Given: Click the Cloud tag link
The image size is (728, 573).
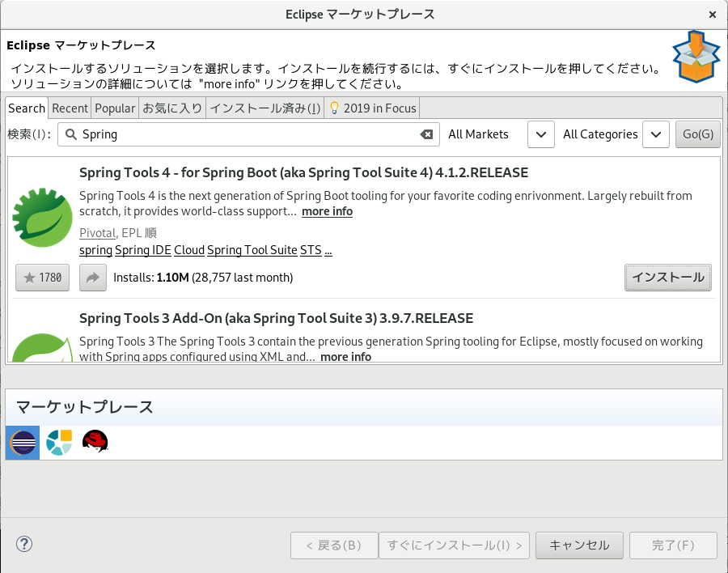Looking at the screenshot, I should [189, 250].
